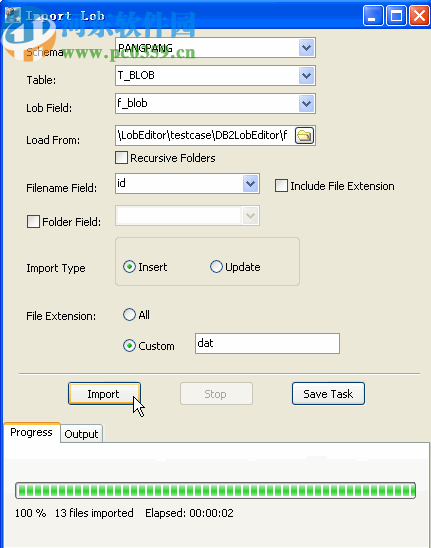Open the folder browse icon for Load From
The width and height of the screenshot is (431, 548).
coord(304,136)
